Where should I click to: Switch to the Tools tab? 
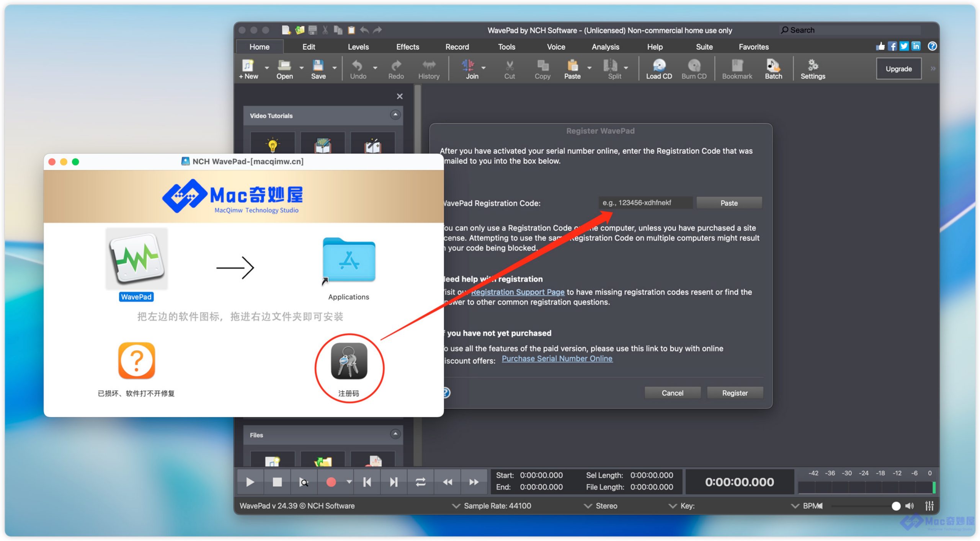pos(506,47)
